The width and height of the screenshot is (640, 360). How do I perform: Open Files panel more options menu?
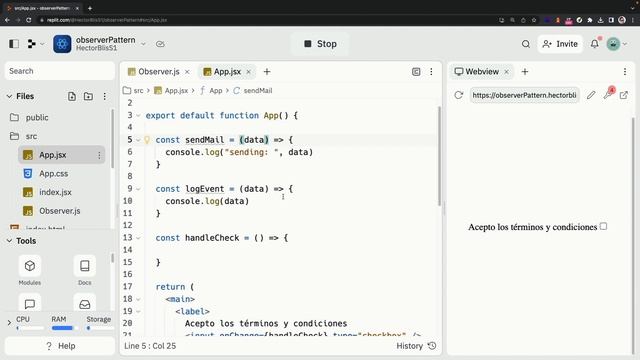(104, 96)
